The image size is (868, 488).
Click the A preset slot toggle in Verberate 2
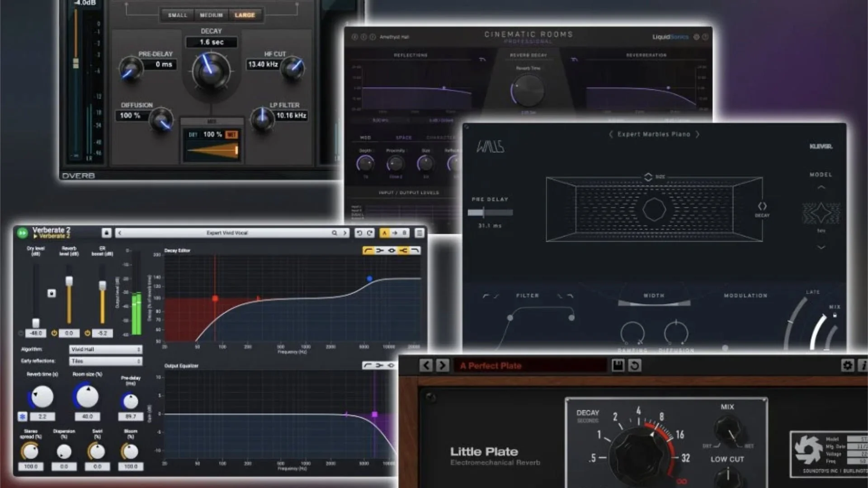tap(385, 233)
